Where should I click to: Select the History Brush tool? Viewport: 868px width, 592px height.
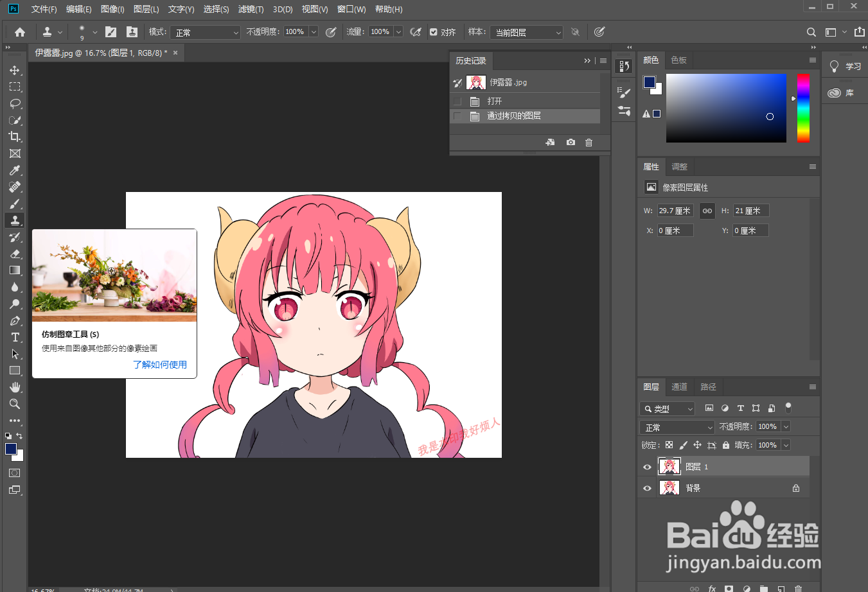pos(15,237)
